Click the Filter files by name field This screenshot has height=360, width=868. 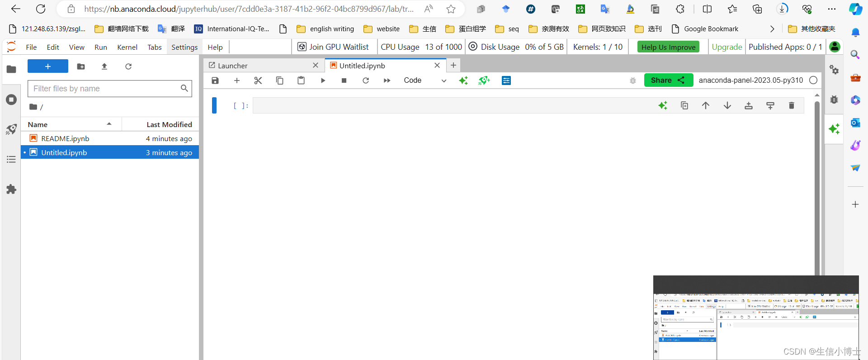(x=110, y=89)
